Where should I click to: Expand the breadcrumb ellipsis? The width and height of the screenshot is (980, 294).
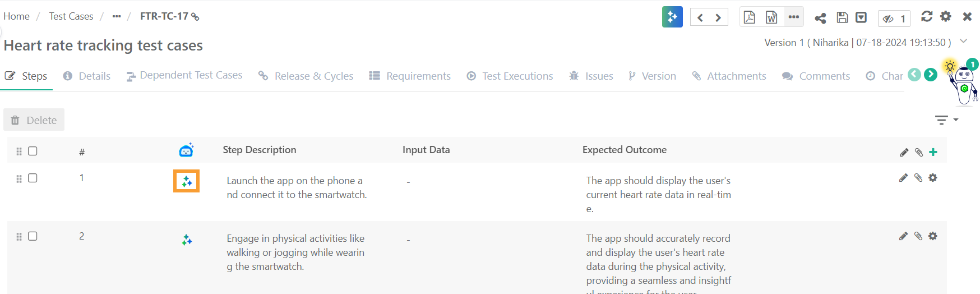pyautogui.click(x=117, y=16)
